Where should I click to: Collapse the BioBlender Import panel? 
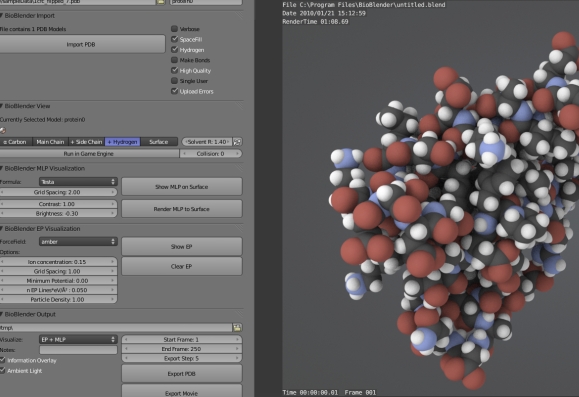pos(1,16)
